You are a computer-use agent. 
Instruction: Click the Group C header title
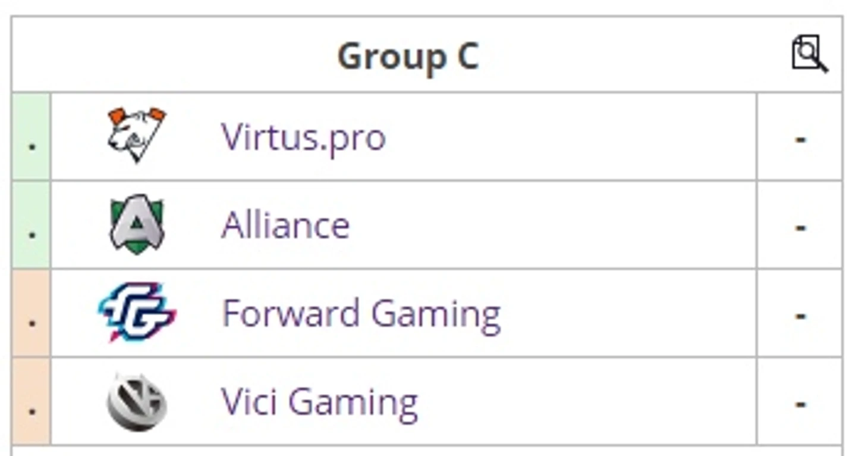click(x=408, y=57)
